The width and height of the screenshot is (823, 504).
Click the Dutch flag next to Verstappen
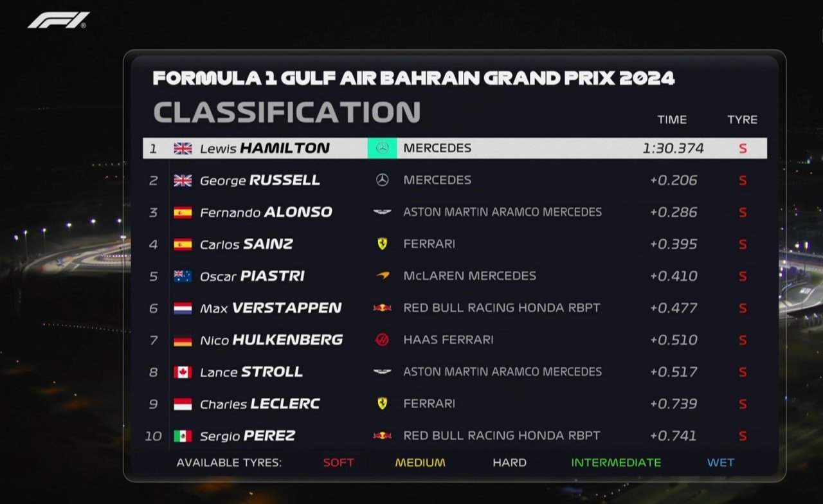183,309
